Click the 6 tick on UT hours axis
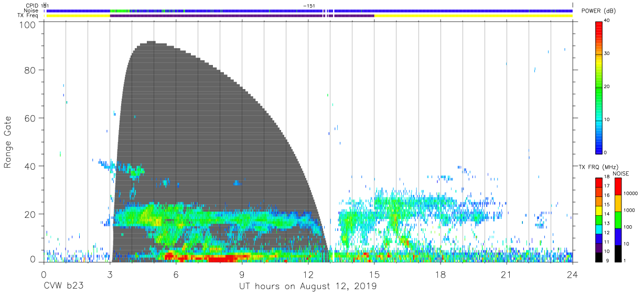This screenshot has width=644, height=297. (176, 274)
